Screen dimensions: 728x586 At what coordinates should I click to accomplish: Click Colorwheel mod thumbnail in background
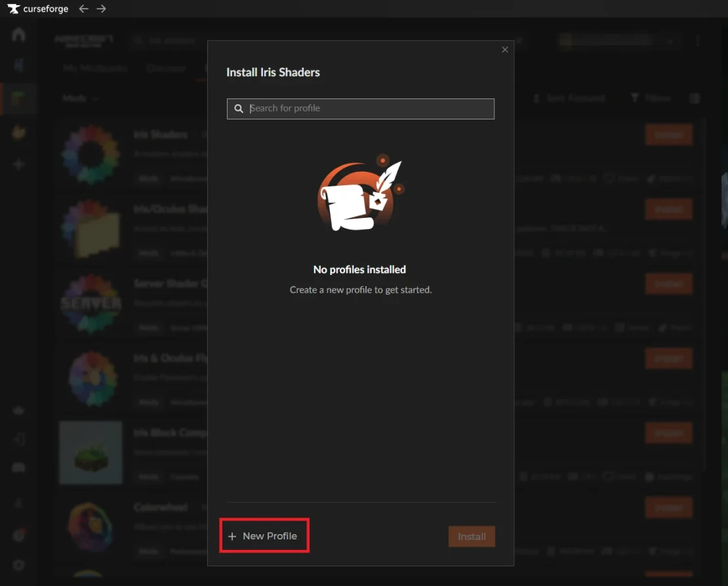pos(91,527)
